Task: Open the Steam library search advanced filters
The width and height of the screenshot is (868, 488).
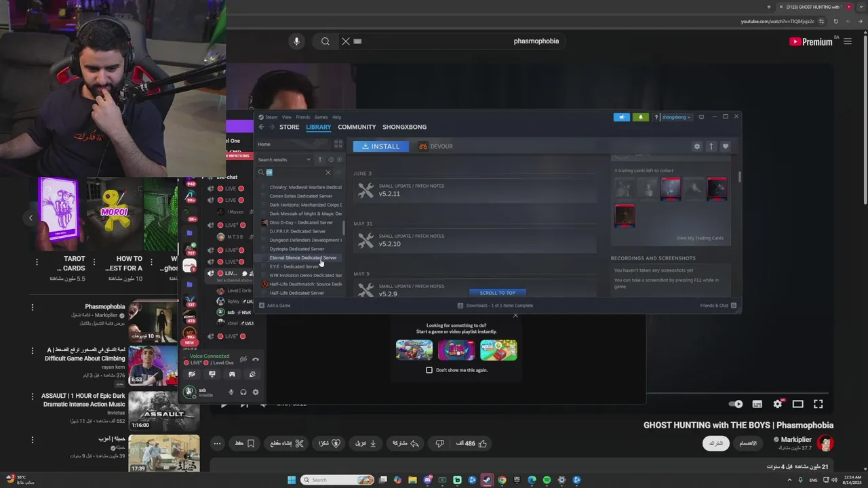Action: point(338,172)
